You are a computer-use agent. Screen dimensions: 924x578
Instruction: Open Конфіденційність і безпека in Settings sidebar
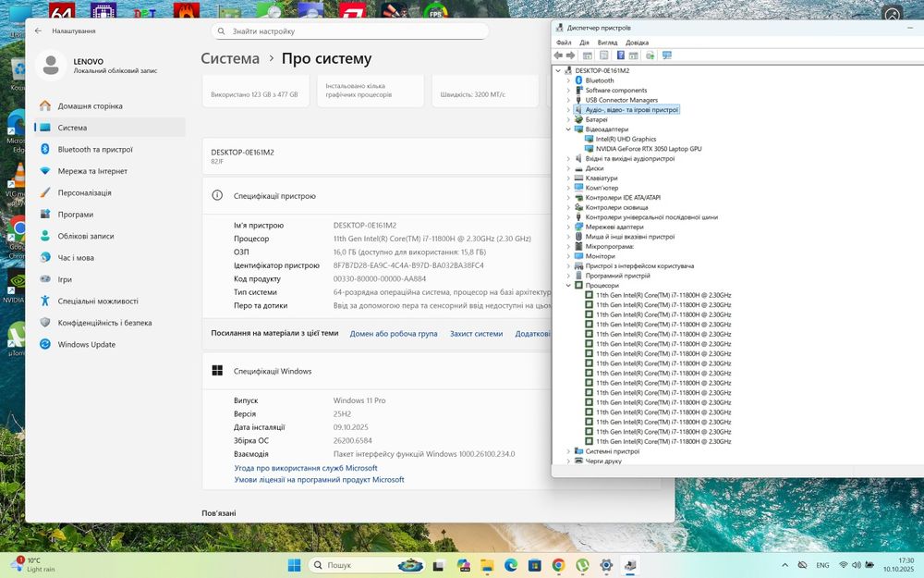coord(110,323)
